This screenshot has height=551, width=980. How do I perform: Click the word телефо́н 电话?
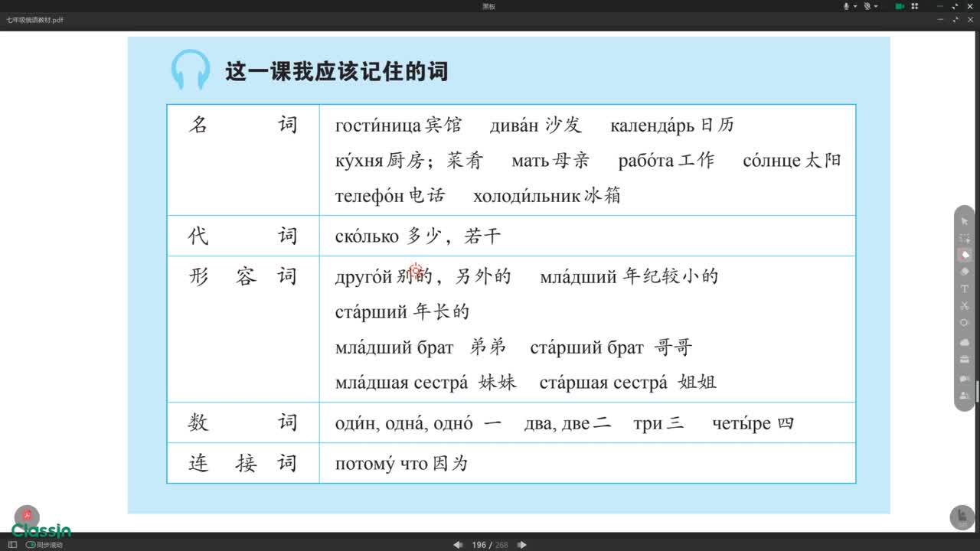click(390, 195)
